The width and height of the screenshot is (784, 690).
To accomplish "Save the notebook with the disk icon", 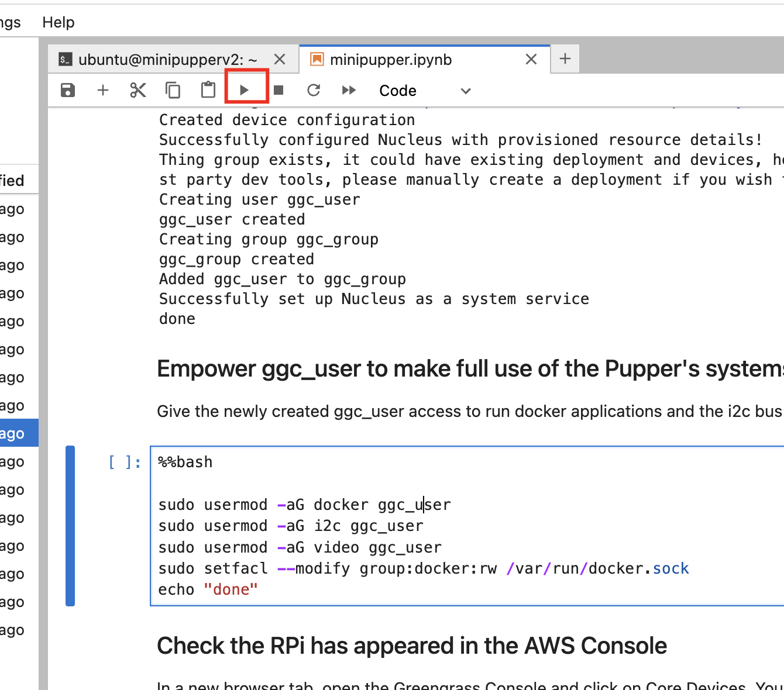I will (x=68, y=90).
